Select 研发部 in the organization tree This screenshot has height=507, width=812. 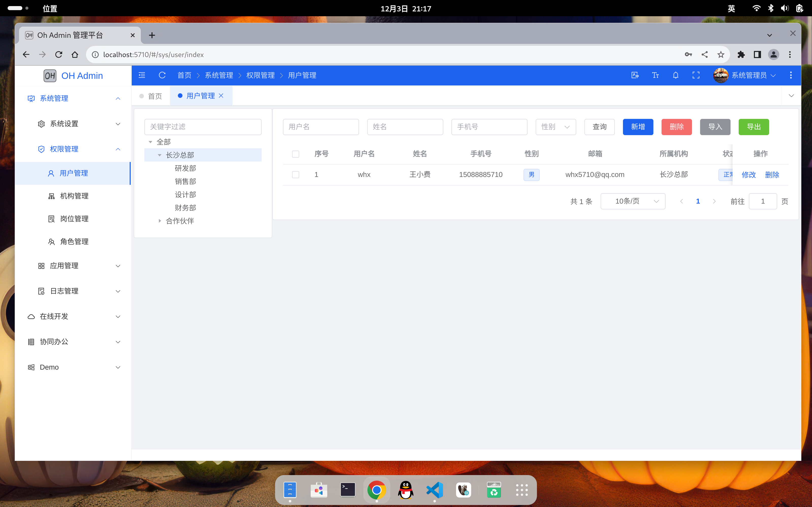coord(185,168)
